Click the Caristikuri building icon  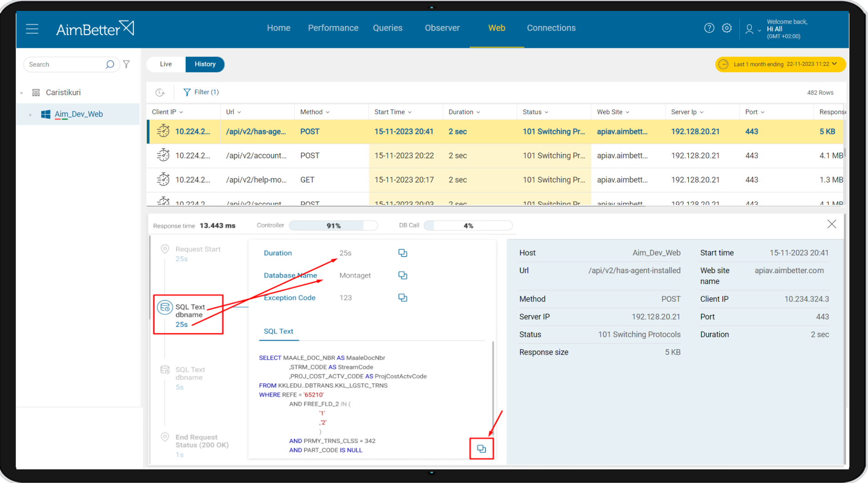click(x=36, y=92)
